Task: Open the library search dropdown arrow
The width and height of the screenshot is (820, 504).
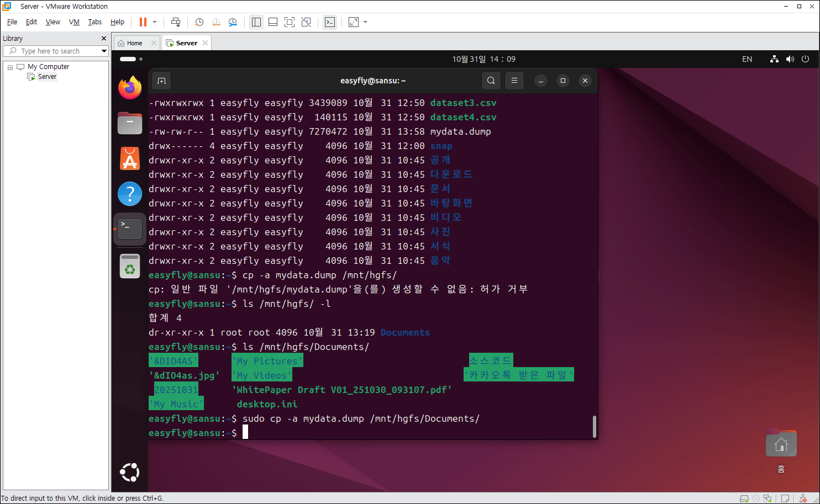Action: coord(104,51)
